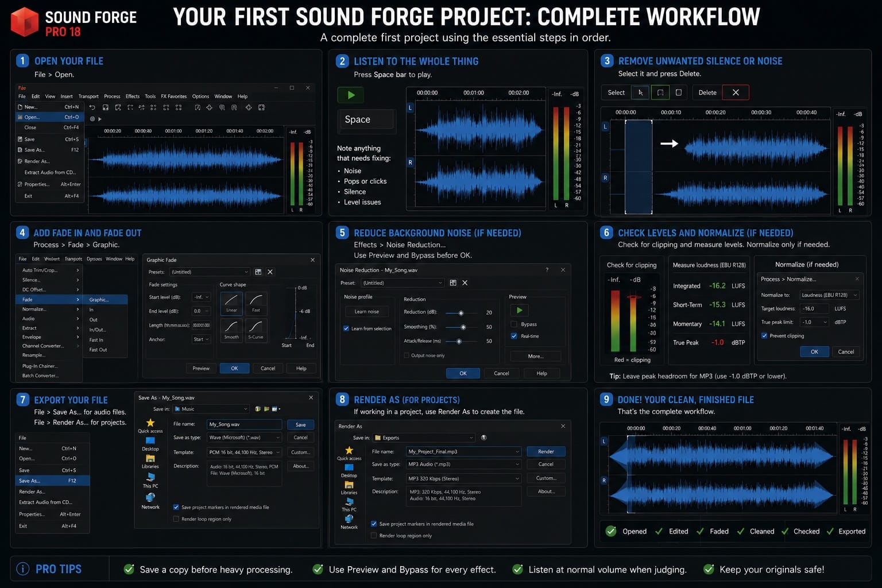882x588 pixels.
Task: Open the FX Favorites menu
Action: [173, 96]
